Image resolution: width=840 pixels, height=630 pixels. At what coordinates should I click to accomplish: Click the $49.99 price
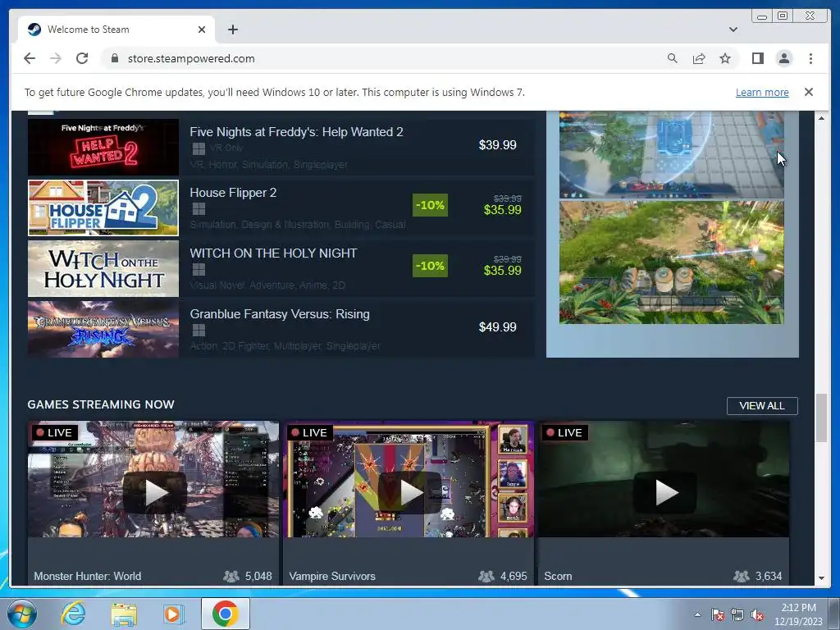498,327
